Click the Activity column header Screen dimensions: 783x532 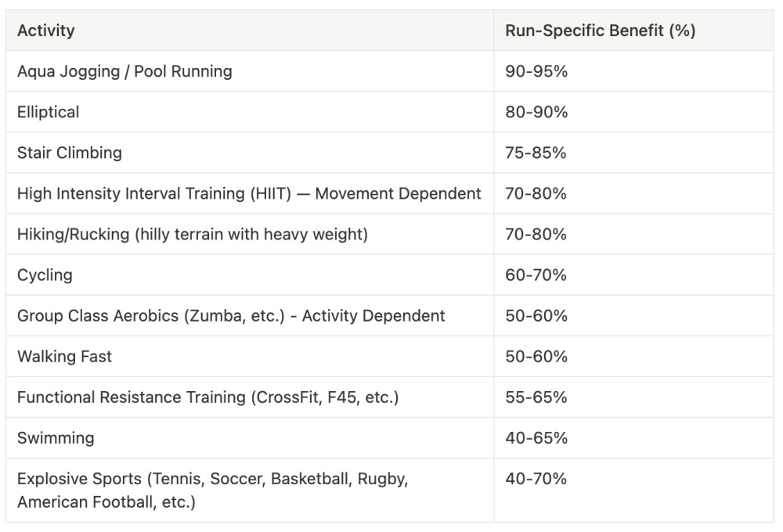(46, 31)
